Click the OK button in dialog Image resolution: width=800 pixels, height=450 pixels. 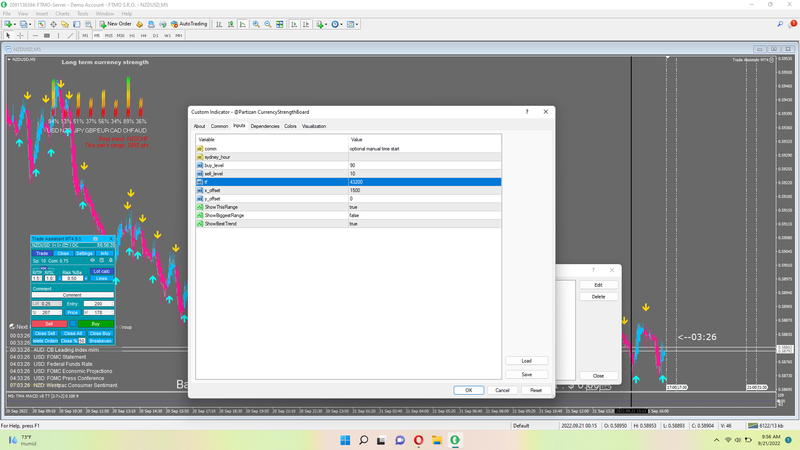468,390
